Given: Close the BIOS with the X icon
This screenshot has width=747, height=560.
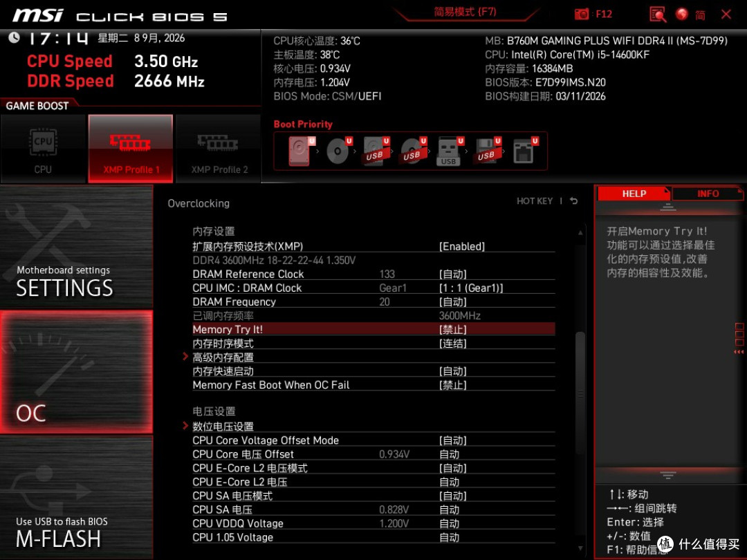Looking at the screenshot, I should point(726,15).
